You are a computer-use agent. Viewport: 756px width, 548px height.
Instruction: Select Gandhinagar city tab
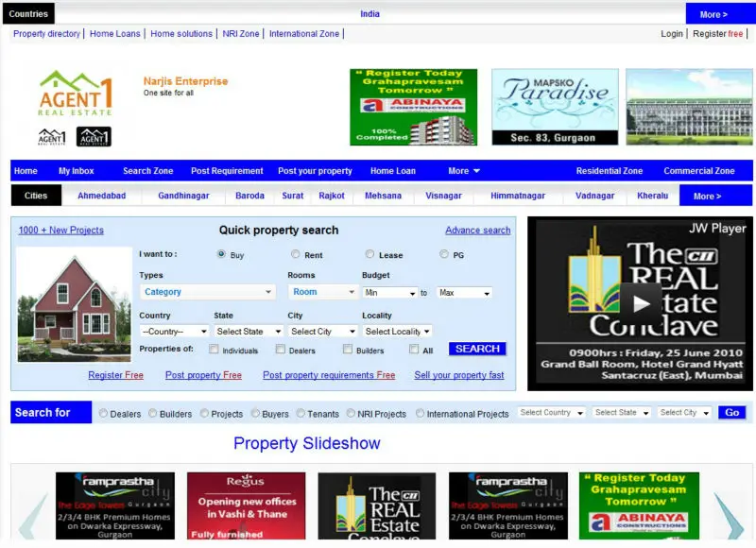(x=183, y=196)
